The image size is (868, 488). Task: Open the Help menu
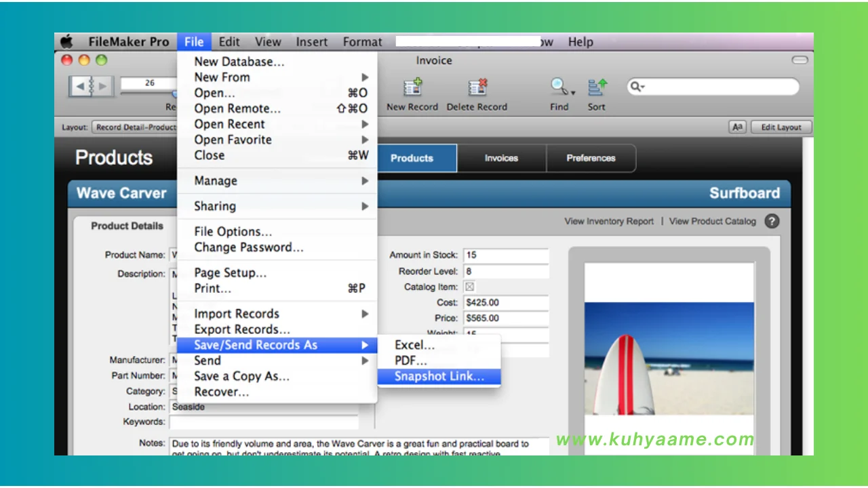(x=580, y=42)
